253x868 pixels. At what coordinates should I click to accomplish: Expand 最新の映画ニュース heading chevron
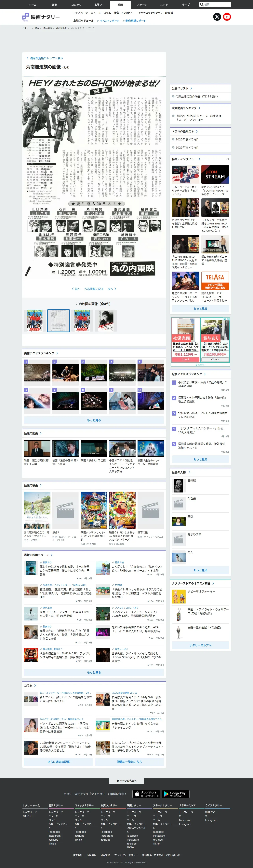(51, 555)
